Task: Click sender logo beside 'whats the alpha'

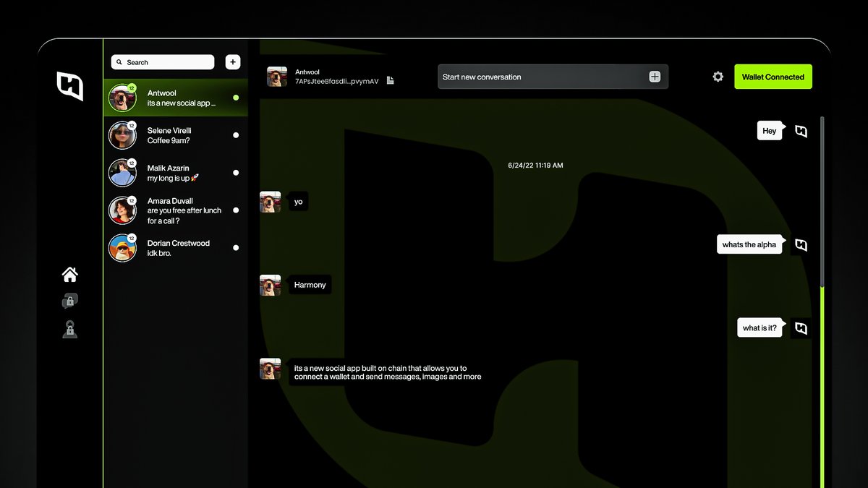Action: [x=801, y=245]
